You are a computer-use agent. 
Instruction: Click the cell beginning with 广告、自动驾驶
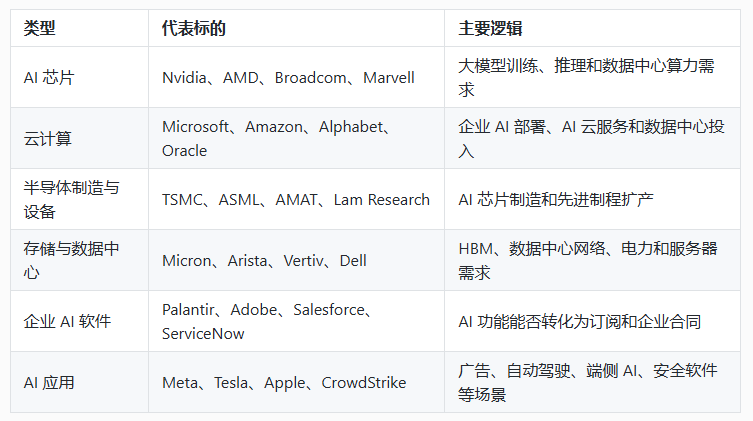(592, 382)
